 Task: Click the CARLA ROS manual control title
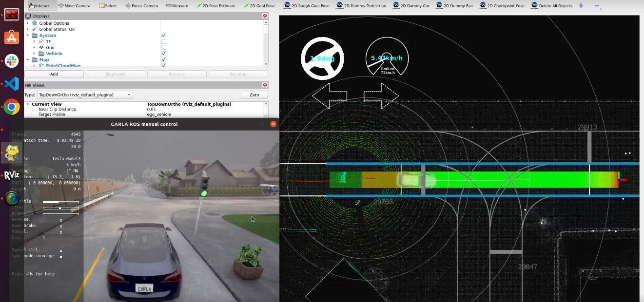pyautogui.click(x=144, y=124)
